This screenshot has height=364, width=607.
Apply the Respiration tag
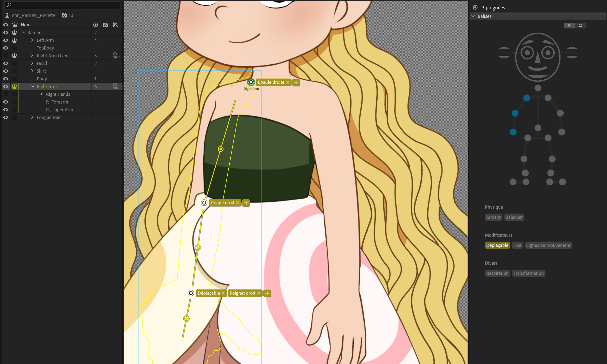(x=497, y=273)
